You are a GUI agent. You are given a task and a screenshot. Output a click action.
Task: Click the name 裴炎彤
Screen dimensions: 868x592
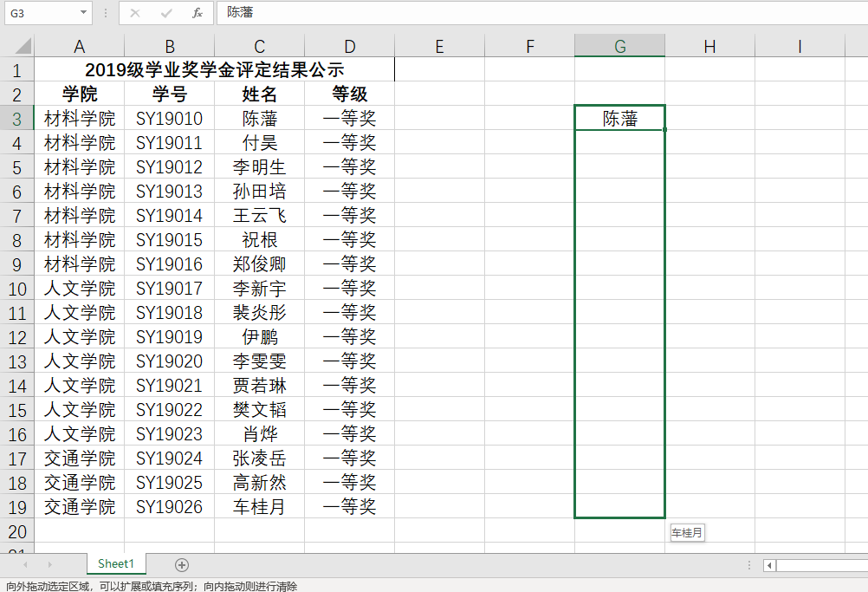point(259,312)
